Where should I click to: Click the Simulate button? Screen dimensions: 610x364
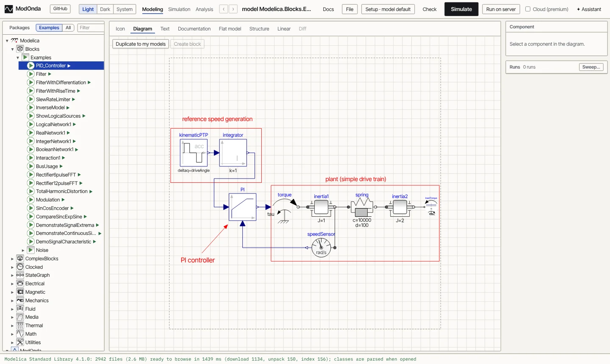pyautogui.click(x=461, y=9)
